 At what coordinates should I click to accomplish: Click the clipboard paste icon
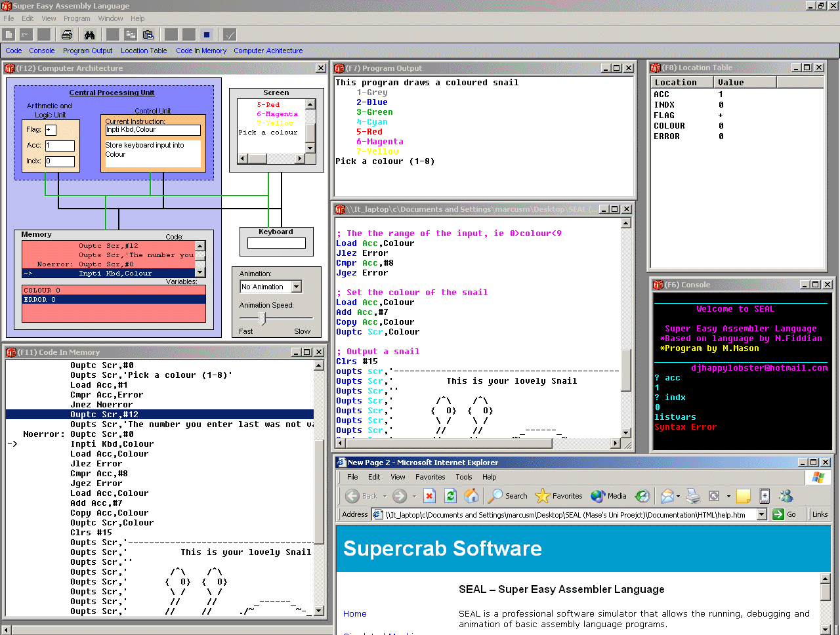point(148,35)
